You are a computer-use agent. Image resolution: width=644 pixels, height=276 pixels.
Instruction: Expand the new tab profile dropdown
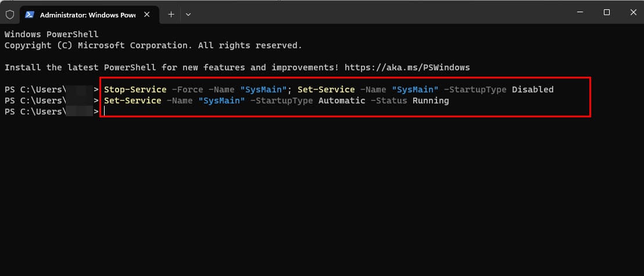[x=188, y=15]
